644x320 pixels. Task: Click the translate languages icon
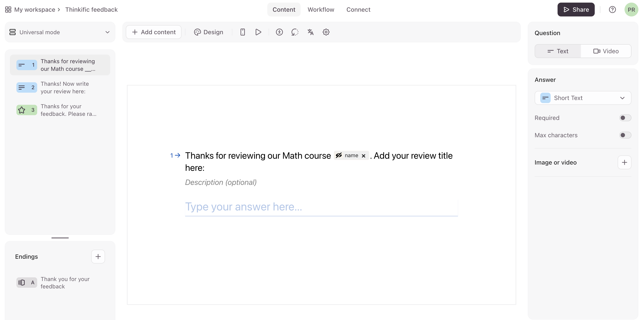tap(310, 32)
